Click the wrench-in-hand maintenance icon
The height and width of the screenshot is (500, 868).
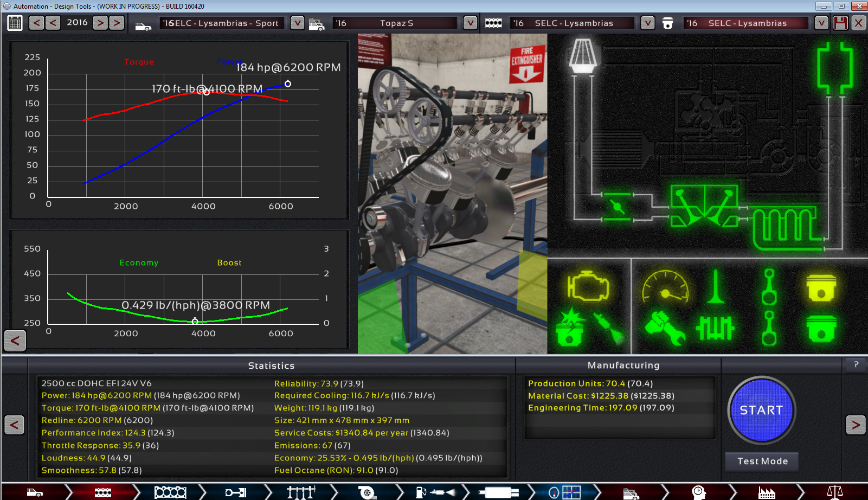click(665, 328)
